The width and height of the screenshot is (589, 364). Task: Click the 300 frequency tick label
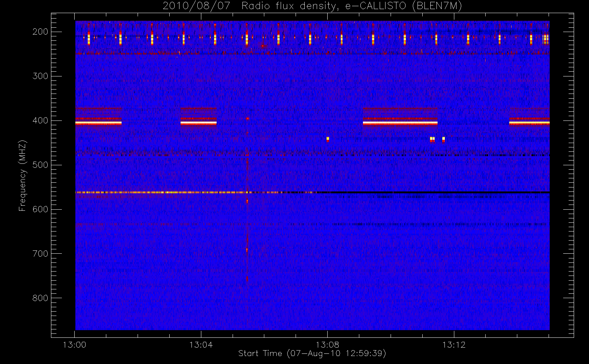[40, 76]
